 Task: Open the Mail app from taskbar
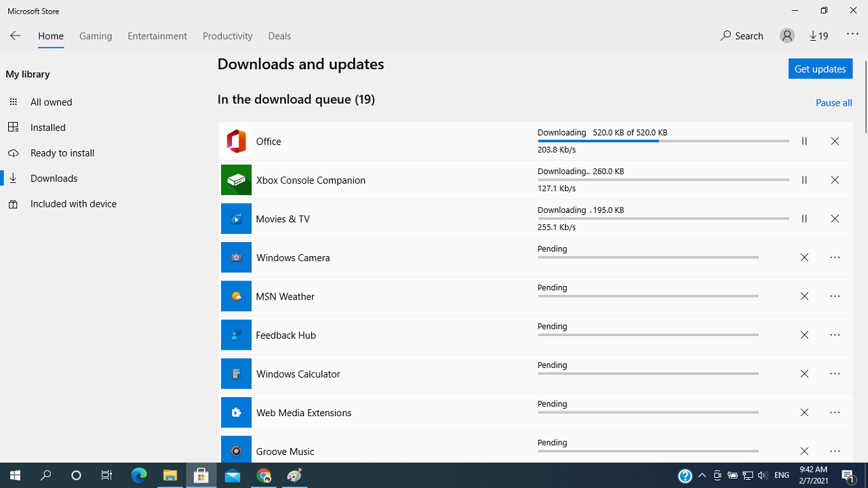[233, 475]
